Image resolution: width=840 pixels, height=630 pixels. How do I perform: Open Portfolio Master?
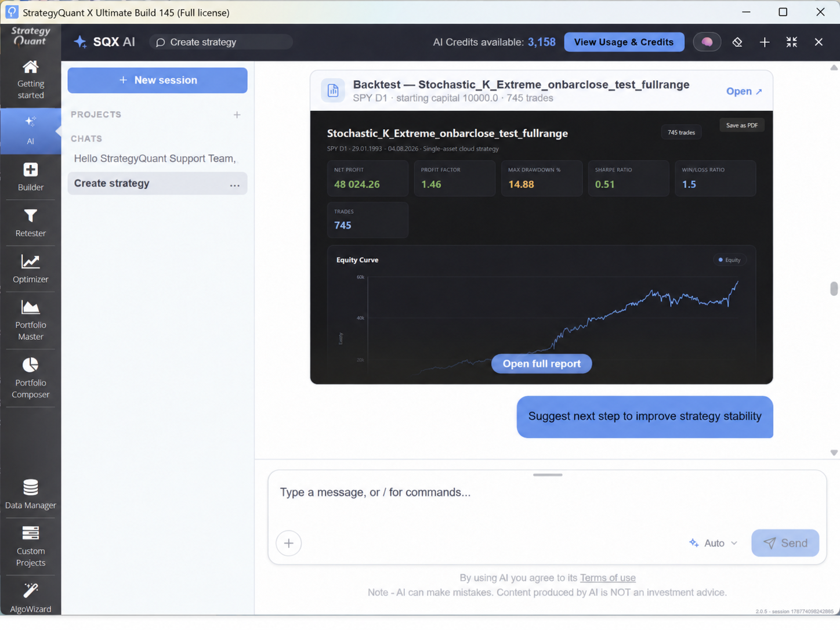[30, 320]
